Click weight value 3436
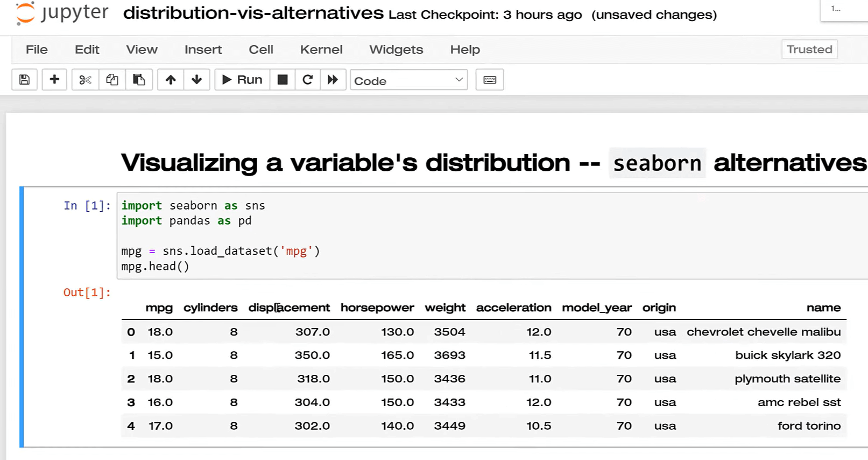The height and width of the screenshot is (460, 868). 449,379
